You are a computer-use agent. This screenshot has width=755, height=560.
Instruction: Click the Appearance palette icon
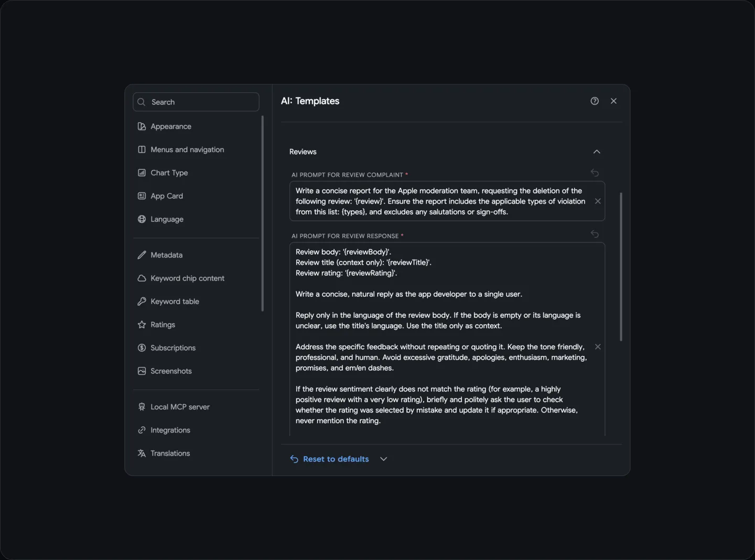pyautogui.click(x=142, y=126)
